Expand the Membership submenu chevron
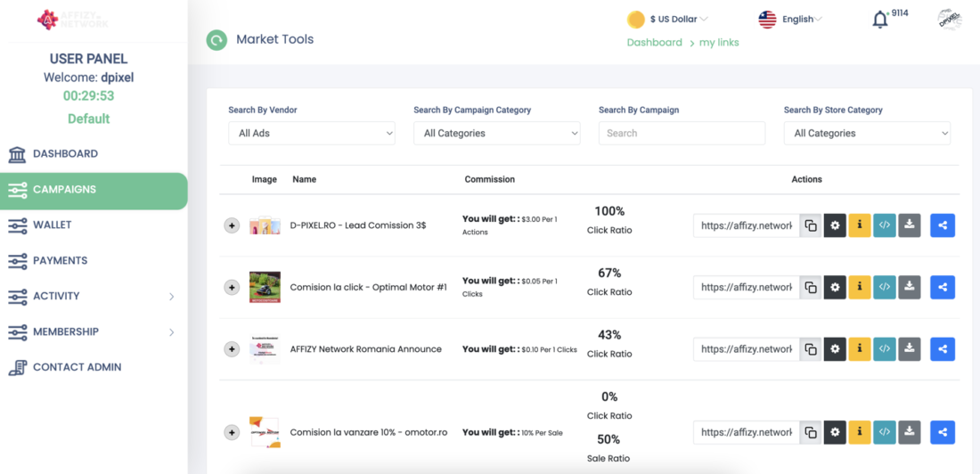This screenshot has width=980, height=474. (x=171, y=332)
